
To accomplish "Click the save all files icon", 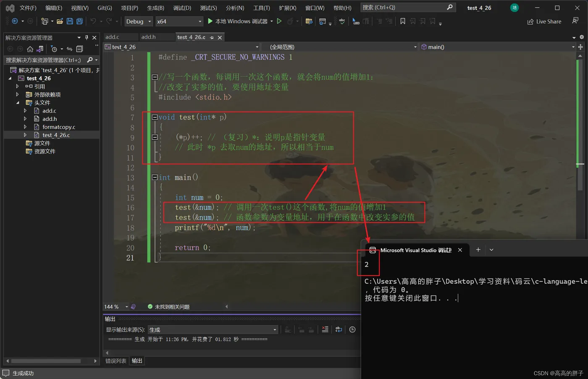I will point(79,21).
